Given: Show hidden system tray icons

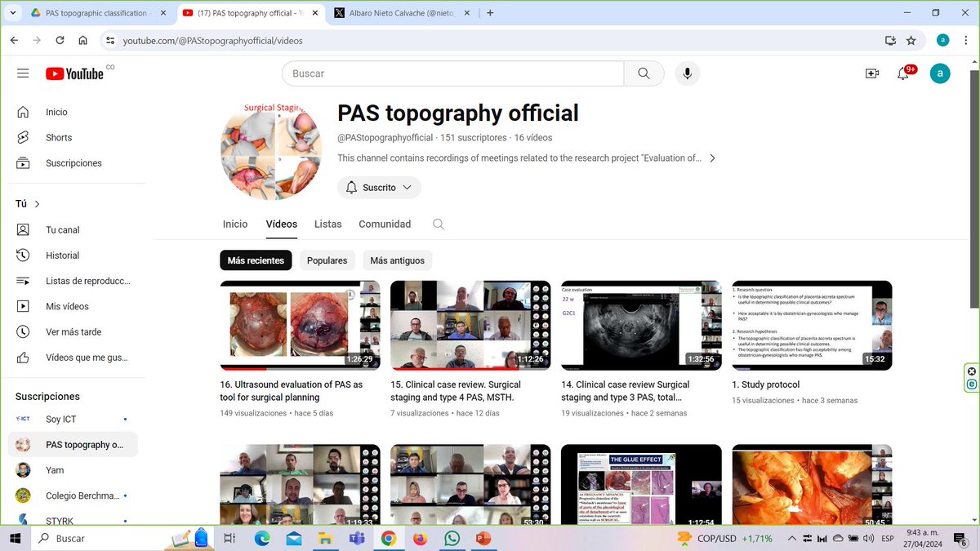Looking at the screenshot, I should click(x=791, y=539).
